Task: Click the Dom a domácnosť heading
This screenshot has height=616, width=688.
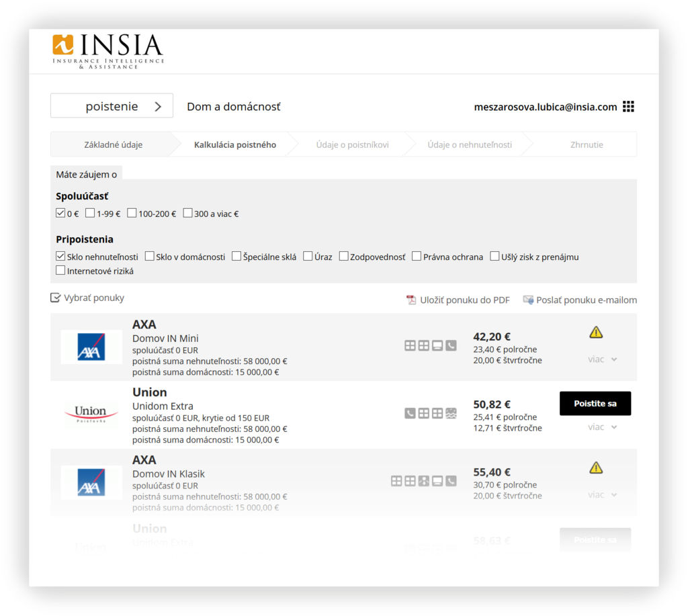Action: point(233,107)
